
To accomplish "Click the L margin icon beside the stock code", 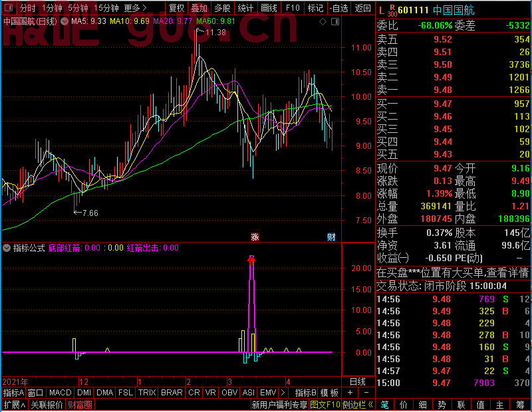I will [381, 11].
